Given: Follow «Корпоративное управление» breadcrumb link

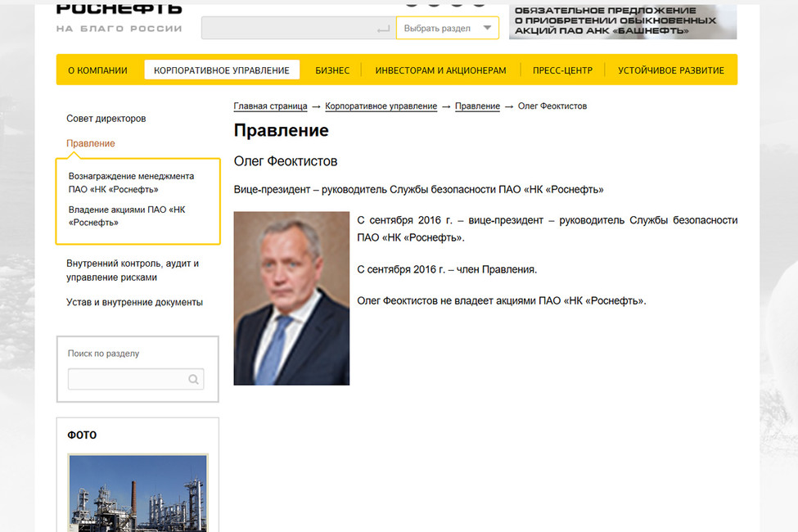Looking at the screenshot, I should point(381,106).
